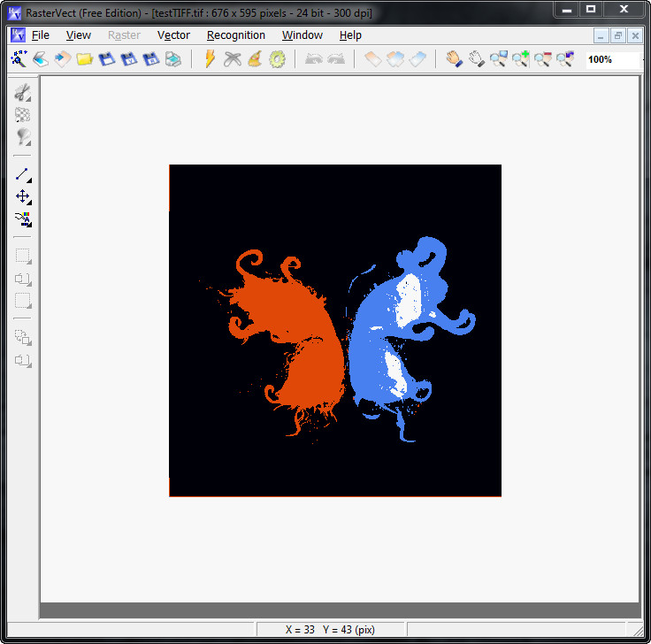Click the plain blue floppy save icon
The height and width of the screenshot is (644, 651).
point(107,59)
